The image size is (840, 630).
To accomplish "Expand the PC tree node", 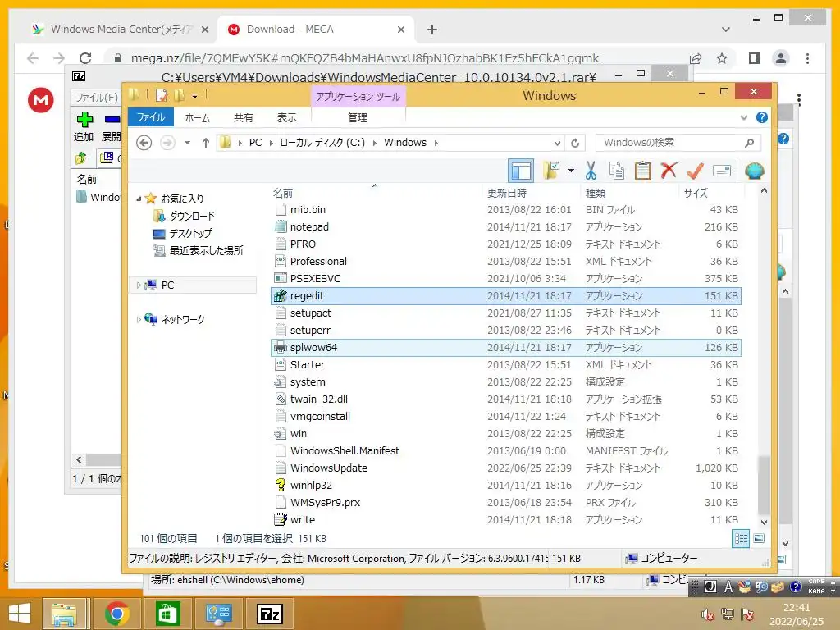I will (139, 285).
